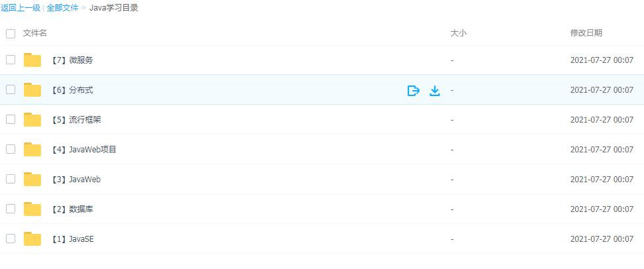Go back via 返回上一级 link

coord(21,8)
